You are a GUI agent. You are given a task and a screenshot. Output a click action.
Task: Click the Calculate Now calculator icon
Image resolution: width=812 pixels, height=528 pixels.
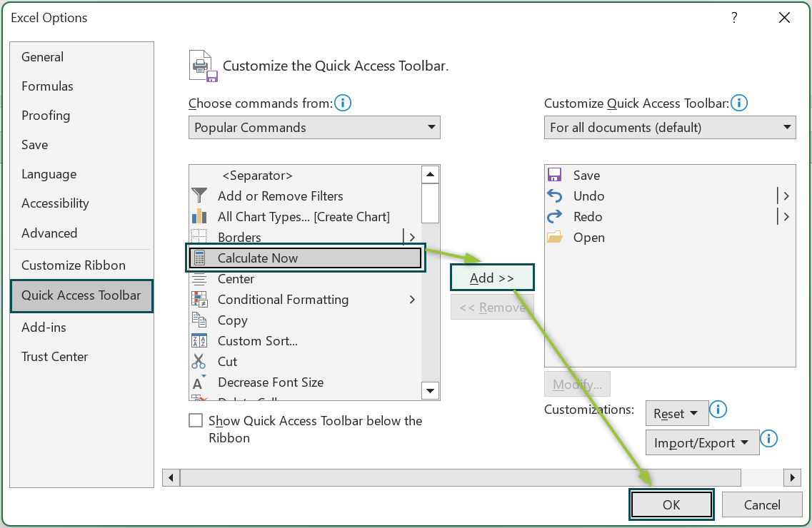[199, 258]
